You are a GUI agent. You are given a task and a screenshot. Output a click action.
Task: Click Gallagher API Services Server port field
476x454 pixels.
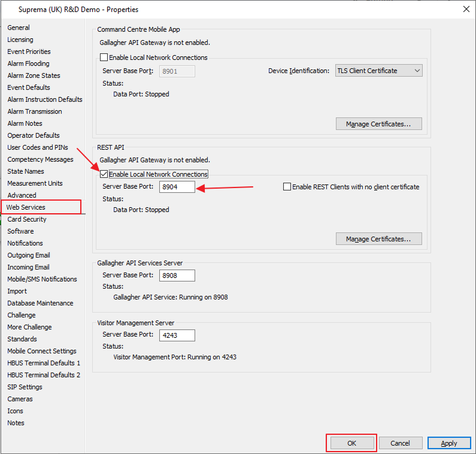pyautogui.click(x=177, y=276)
